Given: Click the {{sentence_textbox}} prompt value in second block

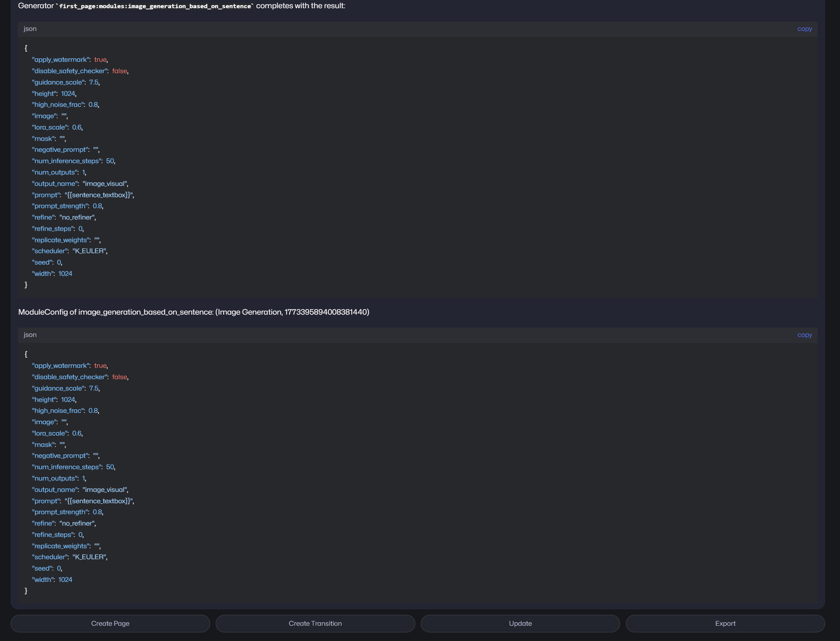Looking at the screenshot, I should click(99, 501).
